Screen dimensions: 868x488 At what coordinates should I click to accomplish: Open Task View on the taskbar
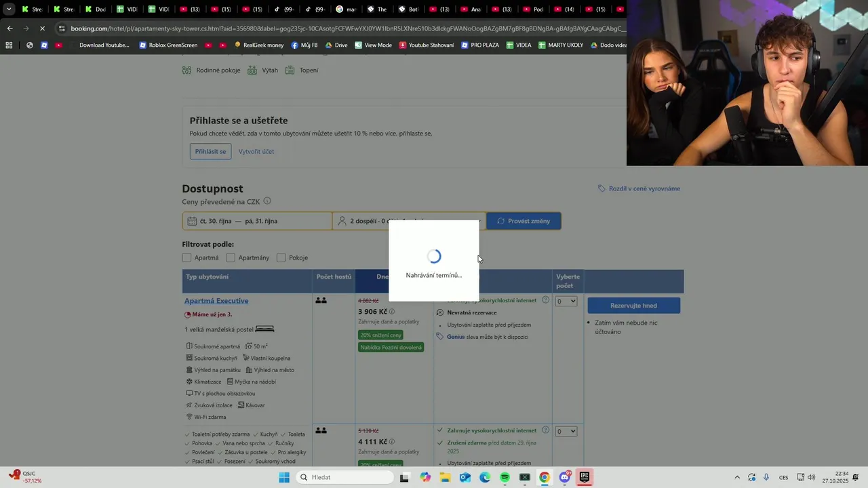[x=404, y=477]
